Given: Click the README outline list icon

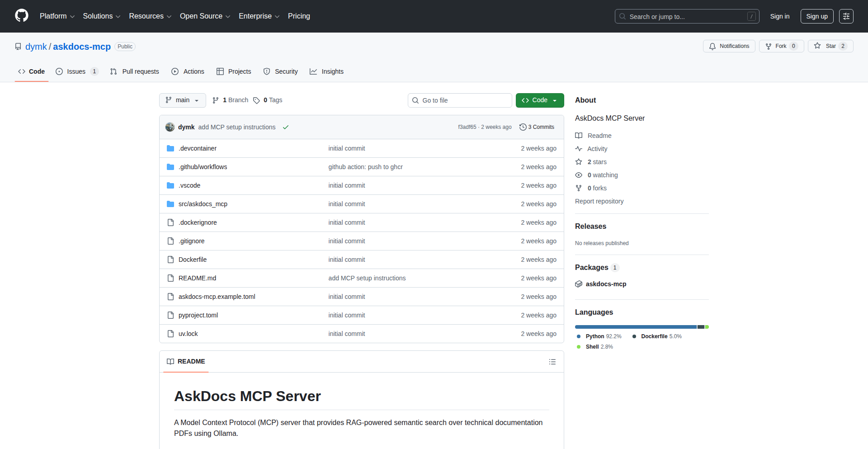Looking at the screenshot, I should pyautogui.click(x=552, y=362).
